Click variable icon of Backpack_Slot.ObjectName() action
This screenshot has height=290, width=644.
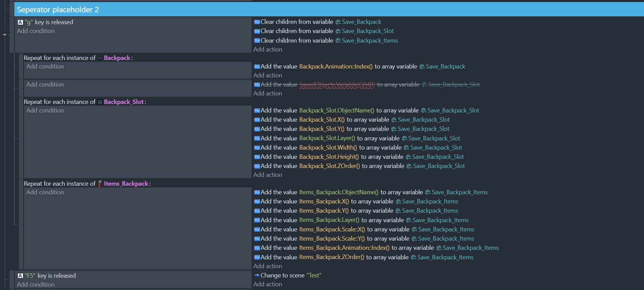click(x=257, y=110)
